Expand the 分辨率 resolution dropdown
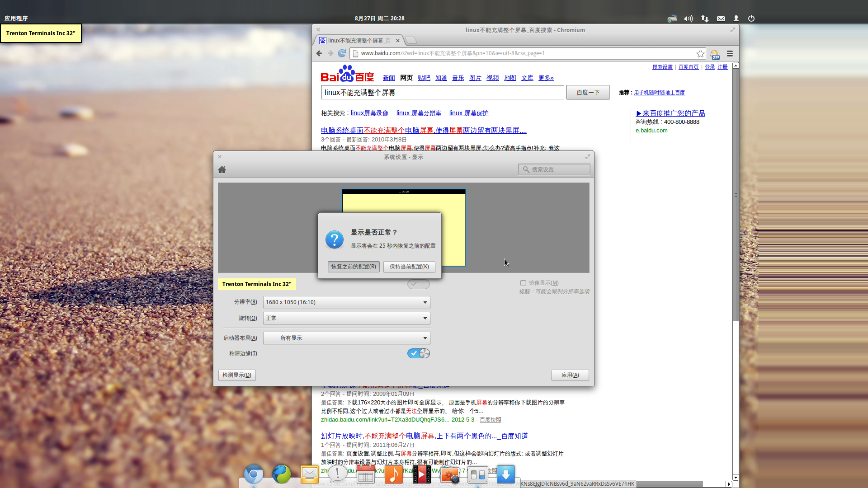 click(x=347, y=302)
